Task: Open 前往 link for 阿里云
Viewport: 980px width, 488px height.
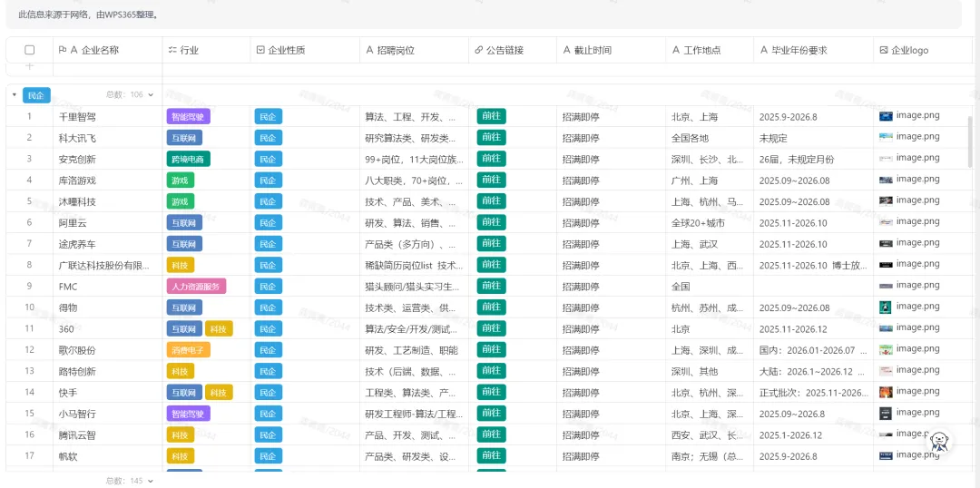Action: tap(491, 222)
